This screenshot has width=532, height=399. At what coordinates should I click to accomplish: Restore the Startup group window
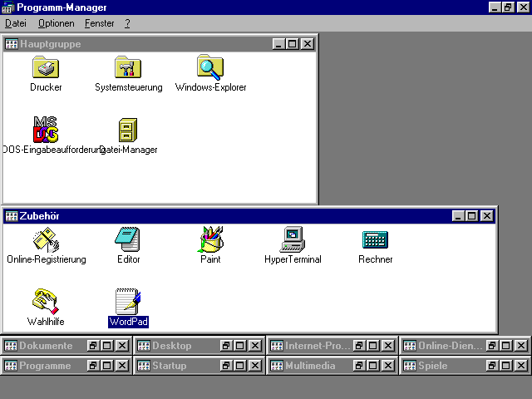(225, 366)
